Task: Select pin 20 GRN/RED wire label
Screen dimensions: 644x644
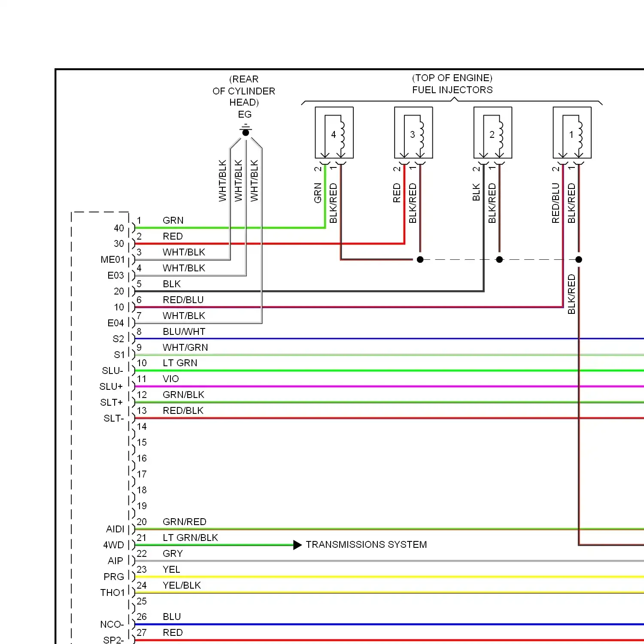Action: tap(184, 522)
